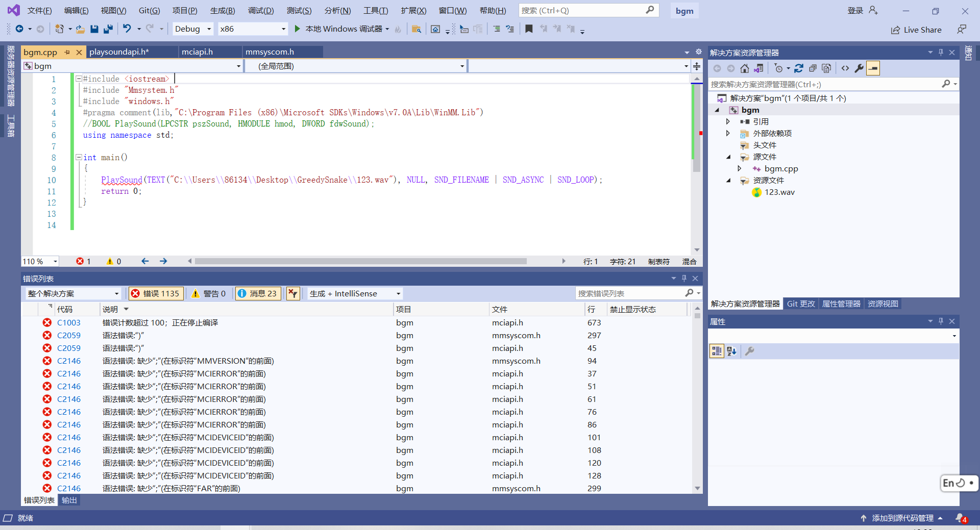Toggle the 消息 23 messages filter
Viewport: 980px width, 530px height.
pyautogui.click(x=258, y=293)
